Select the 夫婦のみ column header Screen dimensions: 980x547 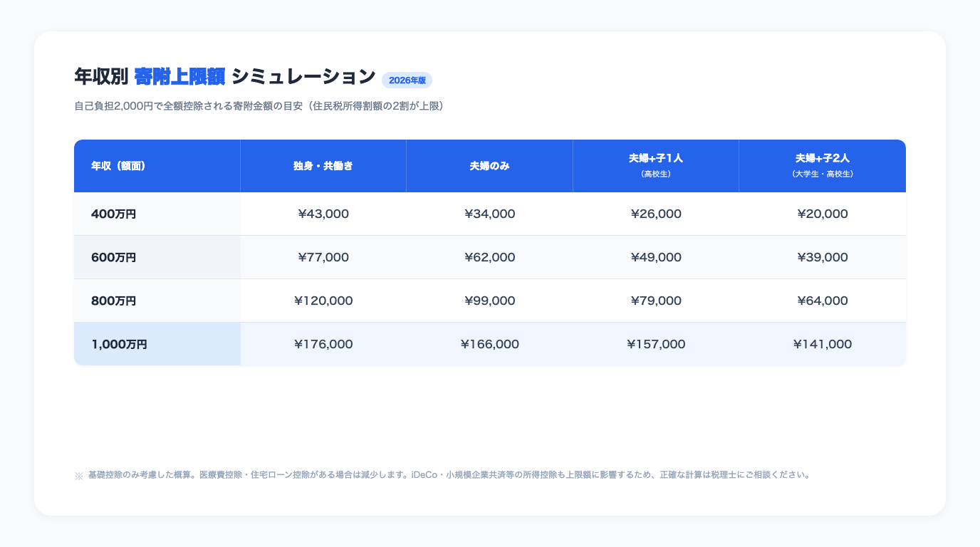[x=489, y=165]
